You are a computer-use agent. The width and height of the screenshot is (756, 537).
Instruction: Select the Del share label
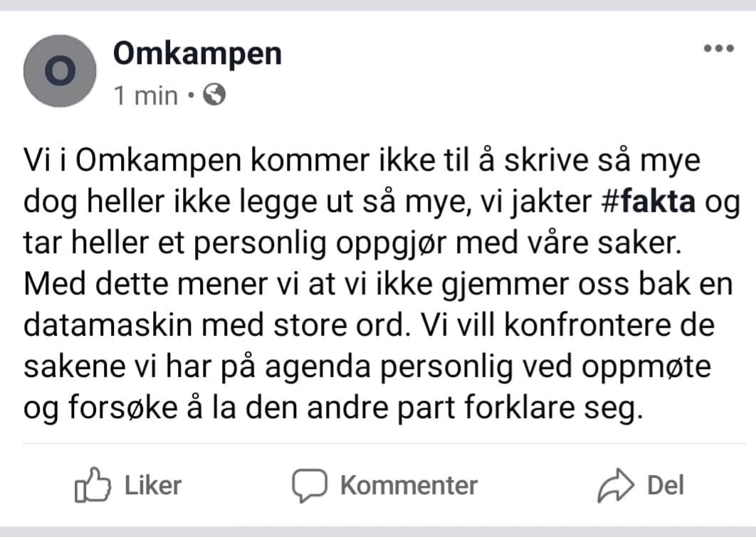[x=666, y=485]
